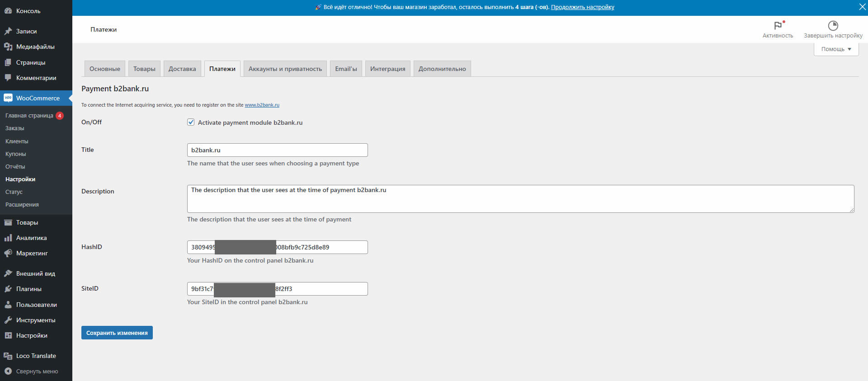This screenshot has height=381, width=868.
Task: Click the Finish setup circle icon
Action: coord(833,26)
